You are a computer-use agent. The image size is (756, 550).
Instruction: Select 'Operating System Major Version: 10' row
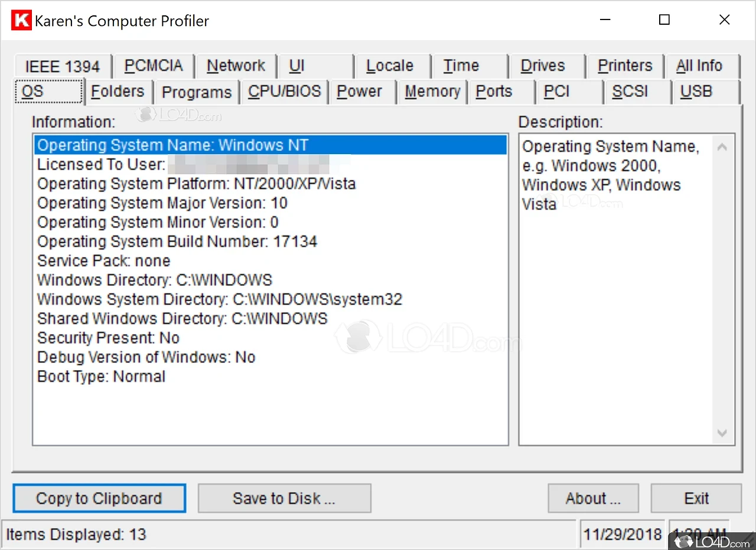pyautogui.click(x=271, y=203)
